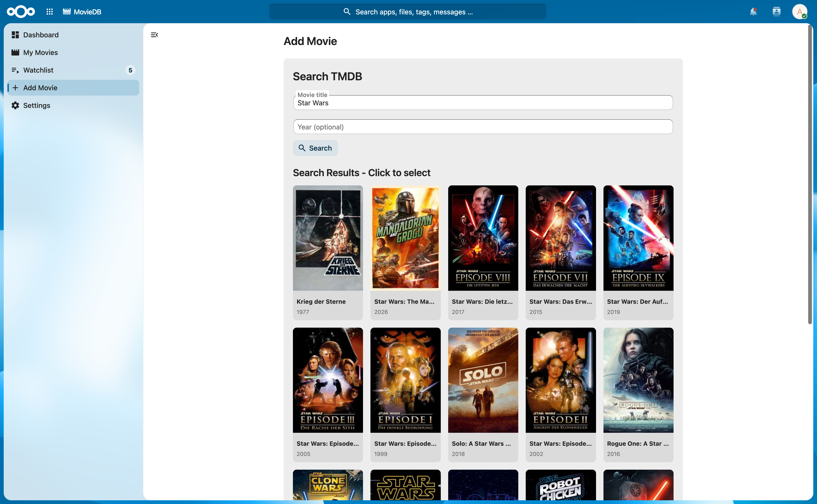The image size is (817, 504).
Task: Open the user avatar menu
Action: click(x=799, y=12)
